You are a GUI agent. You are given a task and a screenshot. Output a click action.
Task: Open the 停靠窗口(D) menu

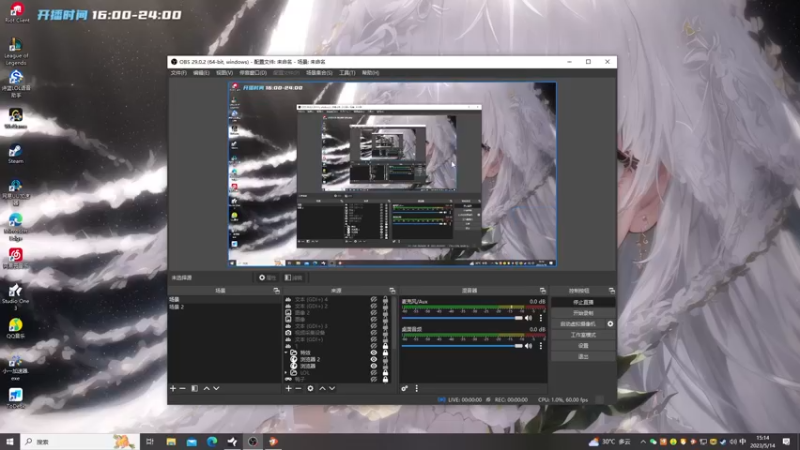click(x=253, y=73)
